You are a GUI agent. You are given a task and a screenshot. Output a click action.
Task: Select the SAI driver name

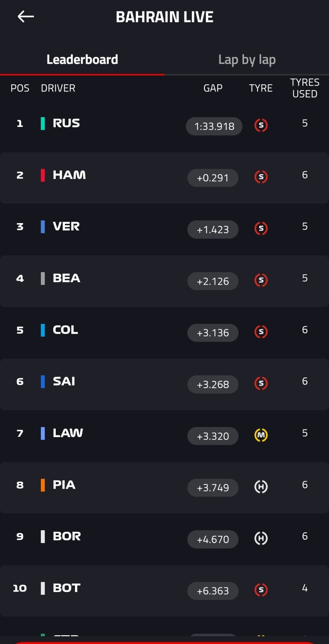(x=64, y=381)
